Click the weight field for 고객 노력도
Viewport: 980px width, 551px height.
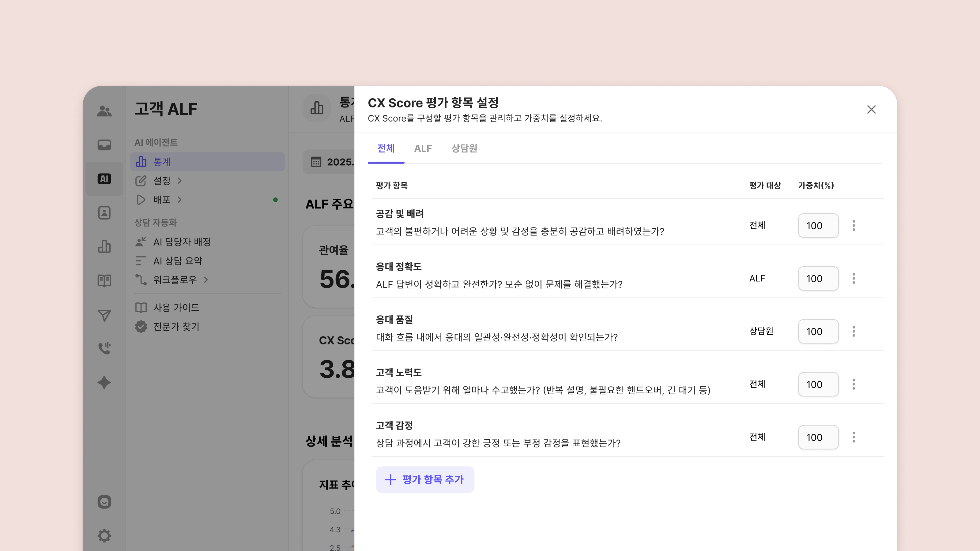point(818,384)
